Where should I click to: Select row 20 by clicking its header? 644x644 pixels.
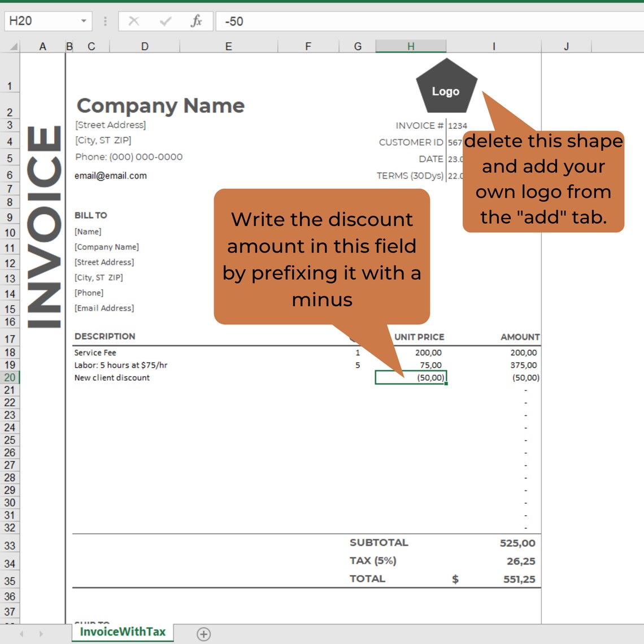point(10,377)
